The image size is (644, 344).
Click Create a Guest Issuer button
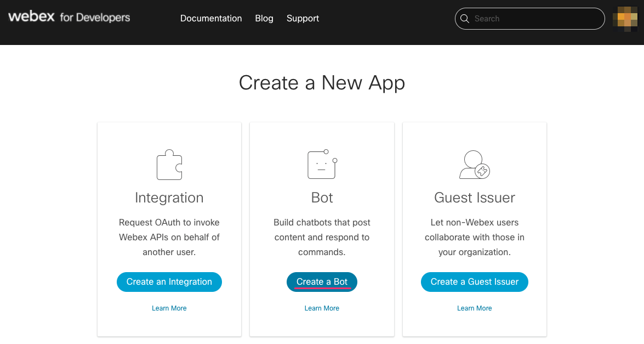tap(475, 282)
